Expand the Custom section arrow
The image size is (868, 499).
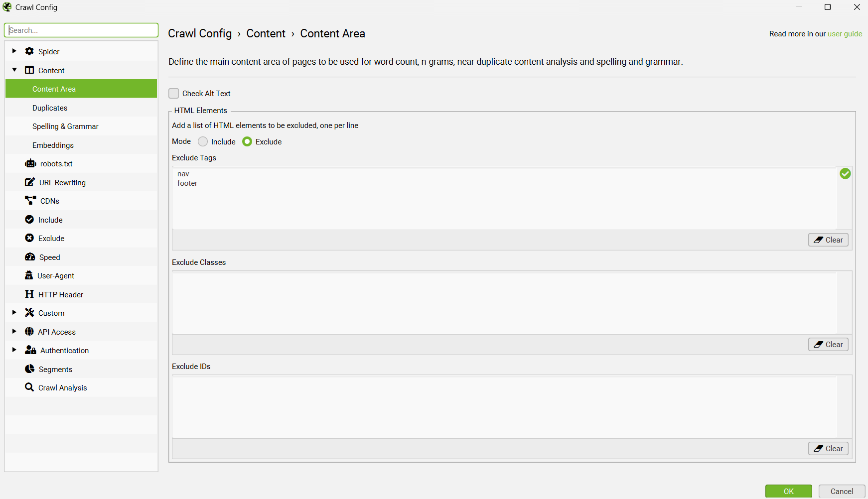pyautogui.click(x=14, y=312)
